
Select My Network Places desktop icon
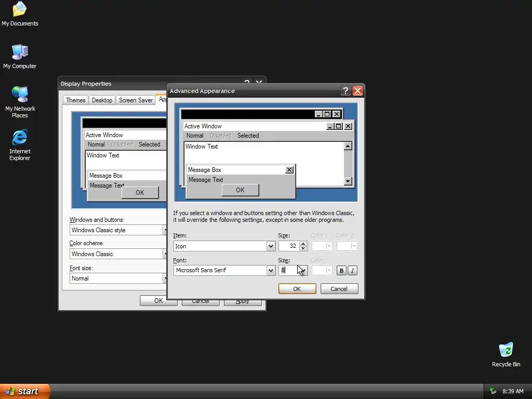(20, 102)
